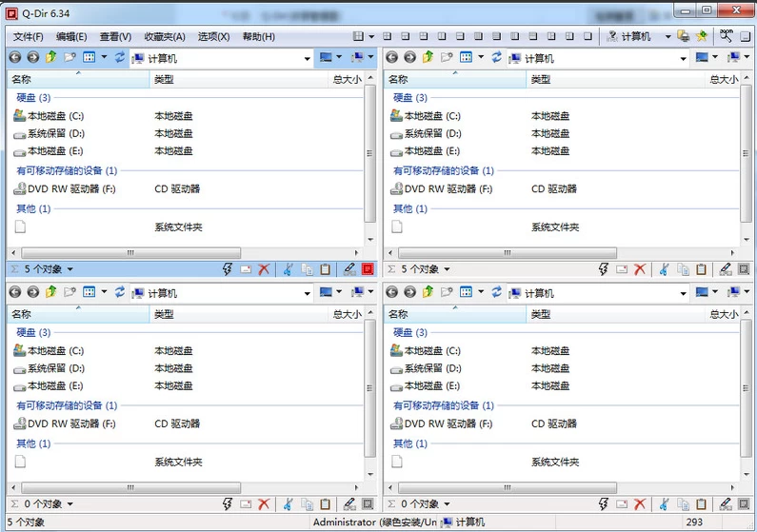Toggle the maximize-pane button in the top-right pane
This screenshot has height=532, width=757.
click(x=745, y=270)
